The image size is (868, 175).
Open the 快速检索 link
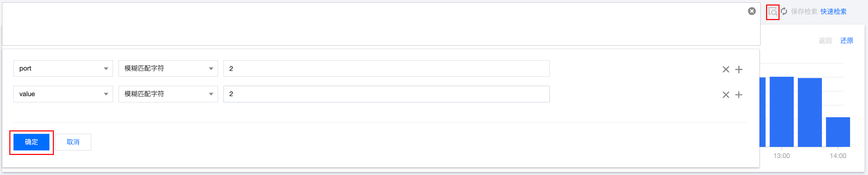833,12
